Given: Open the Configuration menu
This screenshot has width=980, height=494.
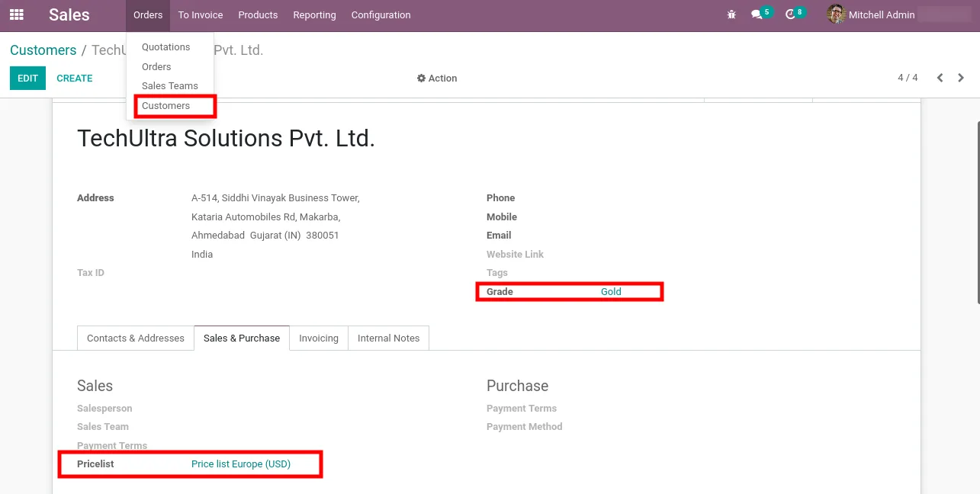Looking at the screenshot, I should coord(381,15).
